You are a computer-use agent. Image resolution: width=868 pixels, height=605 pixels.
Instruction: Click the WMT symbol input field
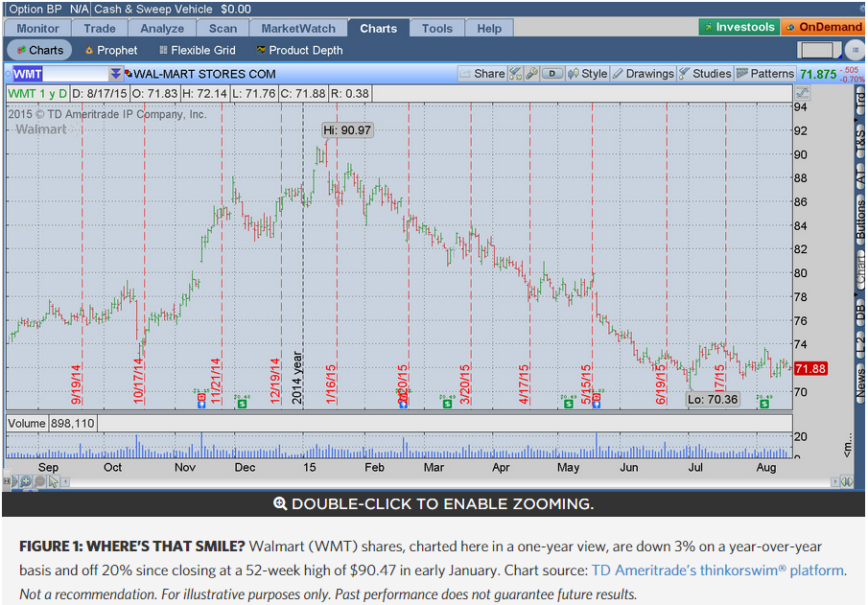tap(60, 74)
